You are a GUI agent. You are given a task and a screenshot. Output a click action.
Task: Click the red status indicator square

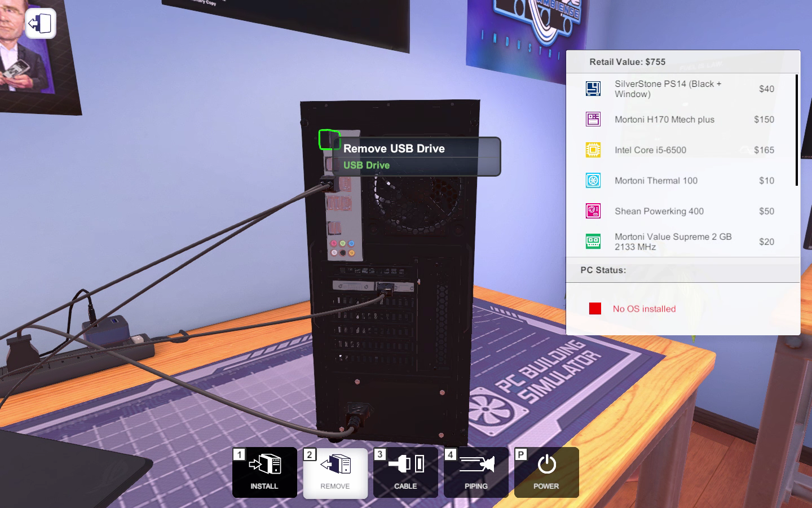point(595,308)
